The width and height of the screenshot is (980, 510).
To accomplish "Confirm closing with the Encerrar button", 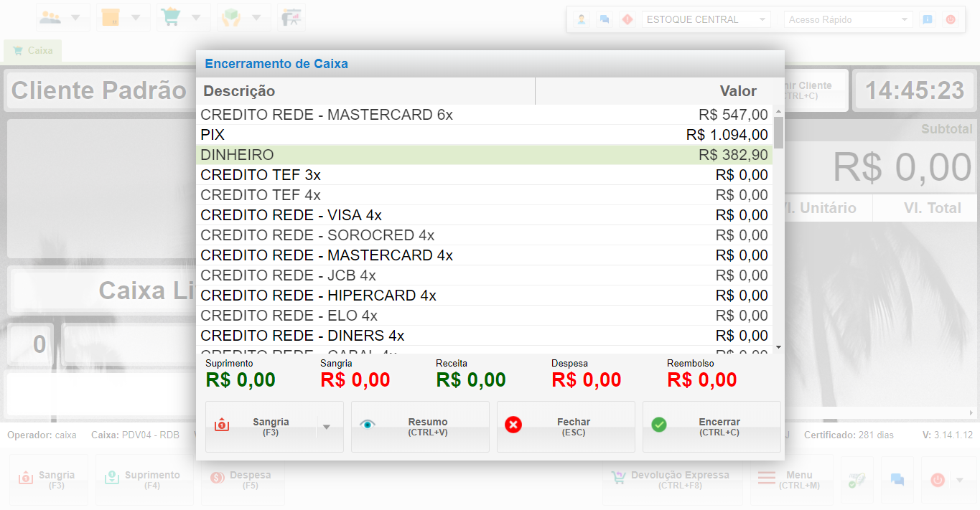I will [711, 427].
